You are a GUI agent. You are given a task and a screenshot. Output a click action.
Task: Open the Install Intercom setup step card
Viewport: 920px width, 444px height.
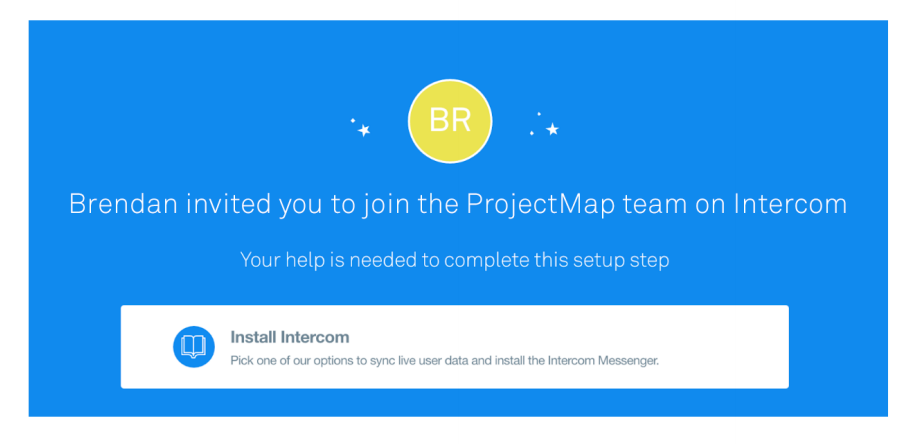point(455,347)
